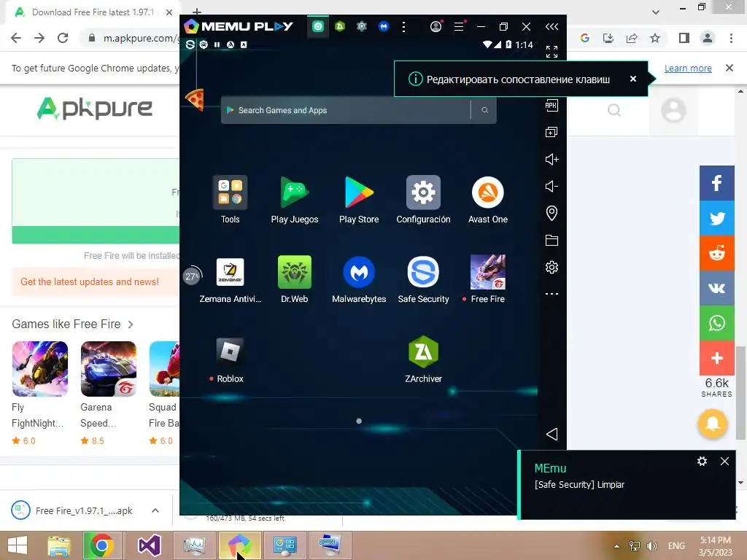Click the volume icon in system tray
Screen dimensions: 747x560
point(651,545)
